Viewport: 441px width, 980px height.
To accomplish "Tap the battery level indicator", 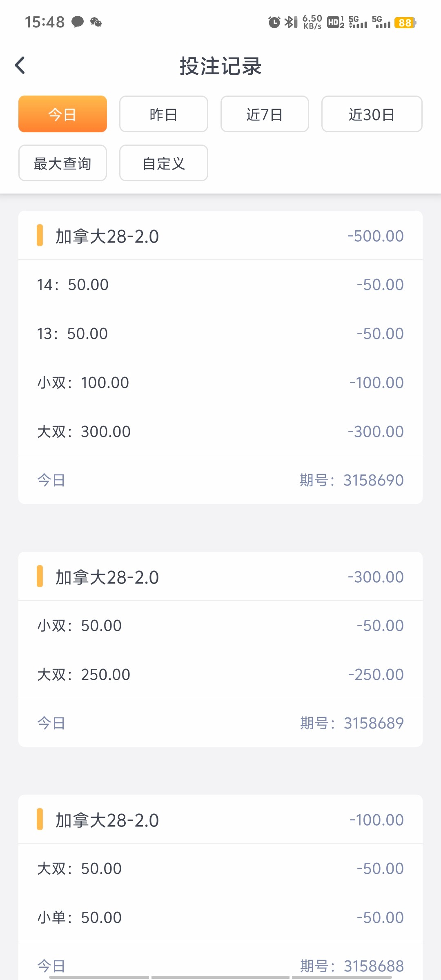I will click(x=405, y=22).
